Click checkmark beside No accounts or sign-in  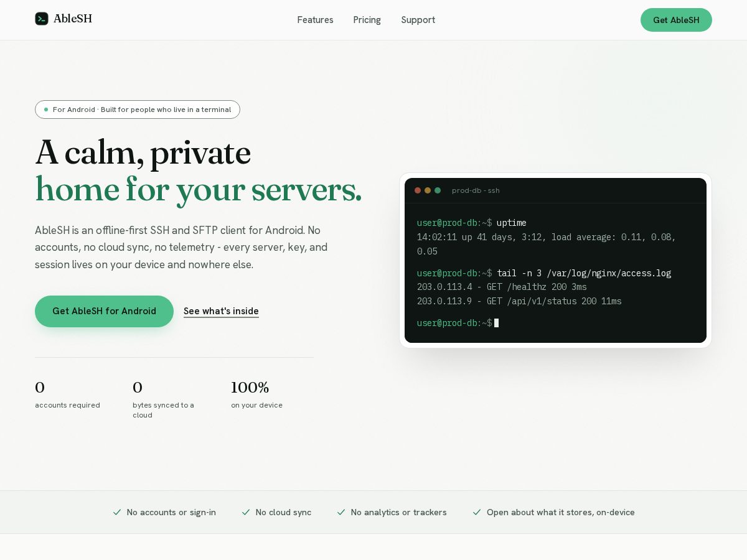117,512
